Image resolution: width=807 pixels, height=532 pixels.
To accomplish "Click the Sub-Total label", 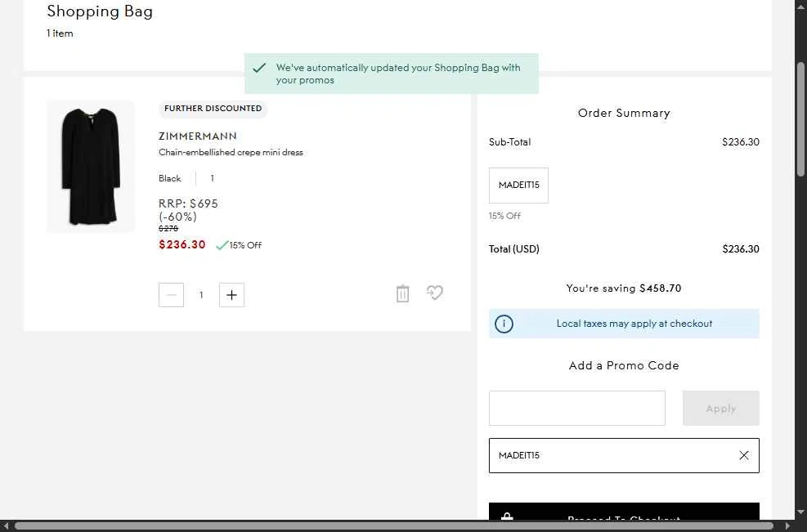I will tap(509, 142).
